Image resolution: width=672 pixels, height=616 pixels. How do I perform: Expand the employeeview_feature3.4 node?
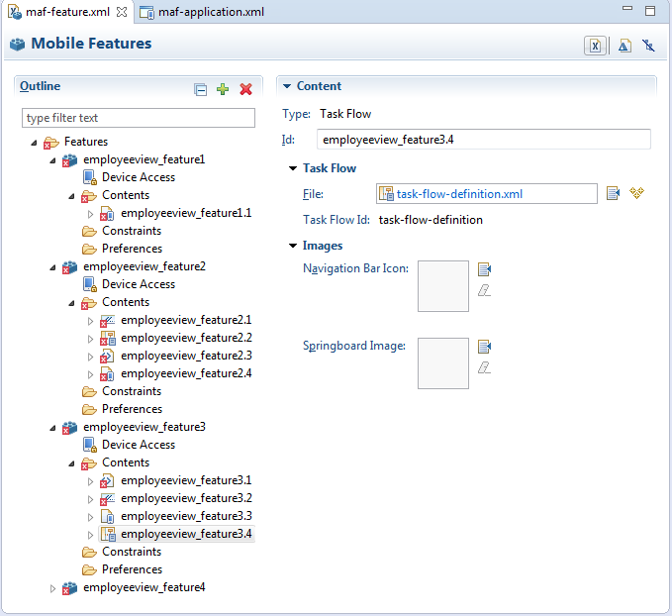(90, 535)
